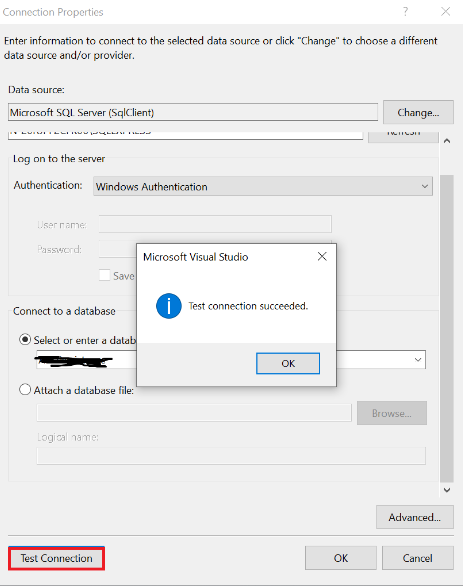Click the Change... data source button

tap(418, 112)
